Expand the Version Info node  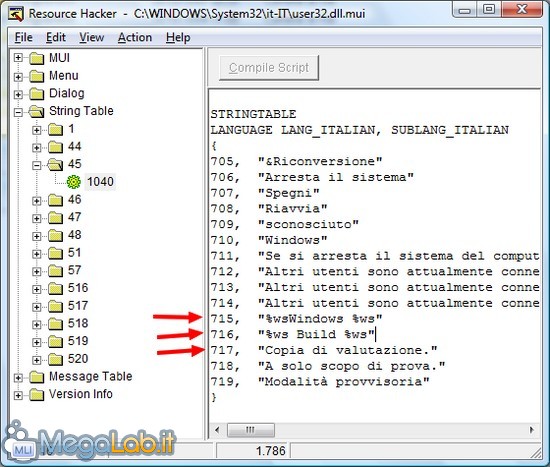click(x=18, y=395)
